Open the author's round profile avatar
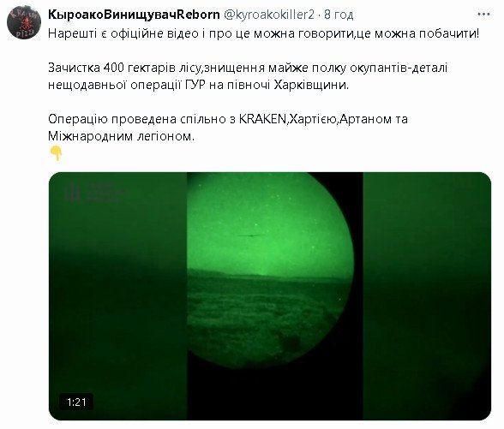 pos(24,22)
